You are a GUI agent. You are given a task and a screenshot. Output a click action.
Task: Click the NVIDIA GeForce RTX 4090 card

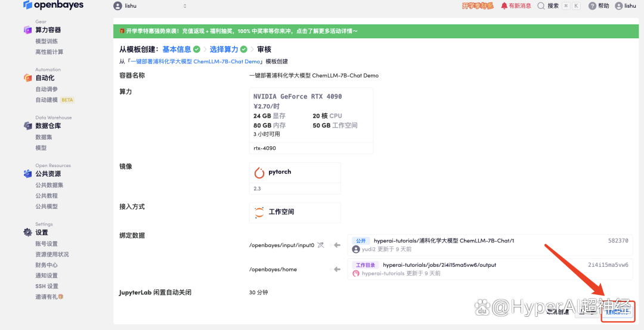tap(311, 121)
